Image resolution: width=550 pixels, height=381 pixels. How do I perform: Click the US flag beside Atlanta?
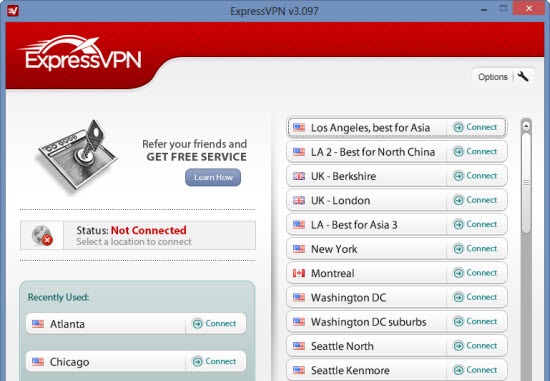click(x=38, y=323)
